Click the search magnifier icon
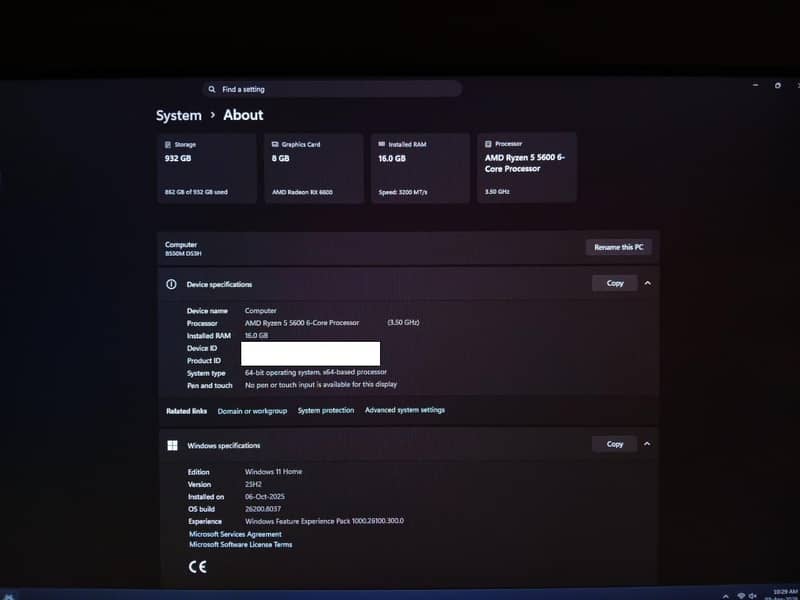 tap(212, 89)
